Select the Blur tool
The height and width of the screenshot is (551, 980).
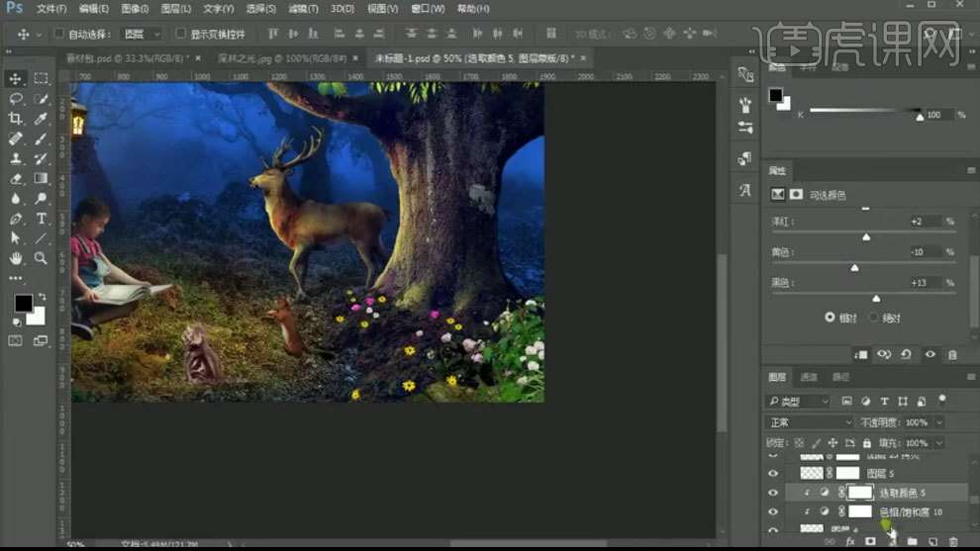(16, 199)
